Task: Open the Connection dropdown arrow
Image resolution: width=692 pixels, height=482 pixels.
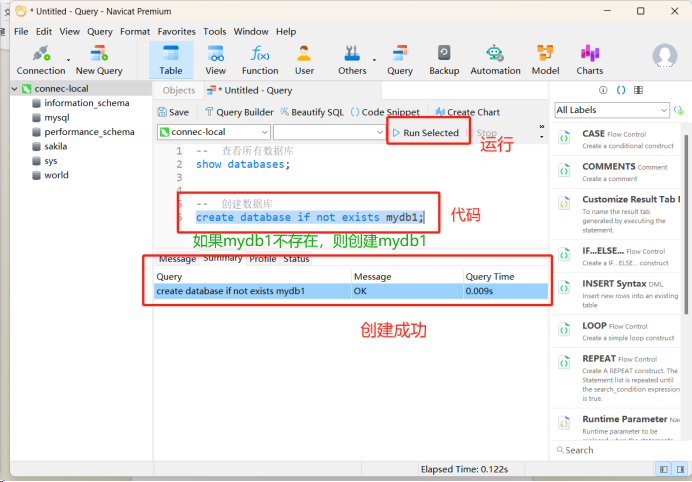Action: click(68, 60)
